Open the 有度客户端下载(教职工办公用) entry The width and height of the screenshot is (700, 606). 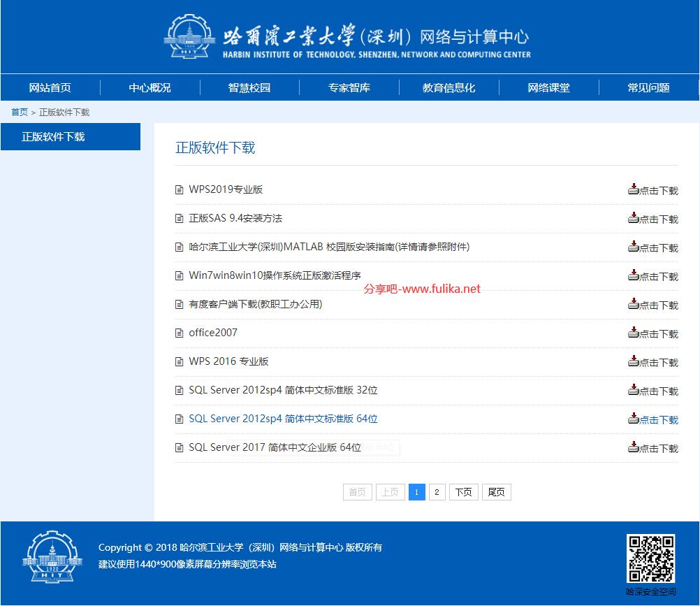256,304
